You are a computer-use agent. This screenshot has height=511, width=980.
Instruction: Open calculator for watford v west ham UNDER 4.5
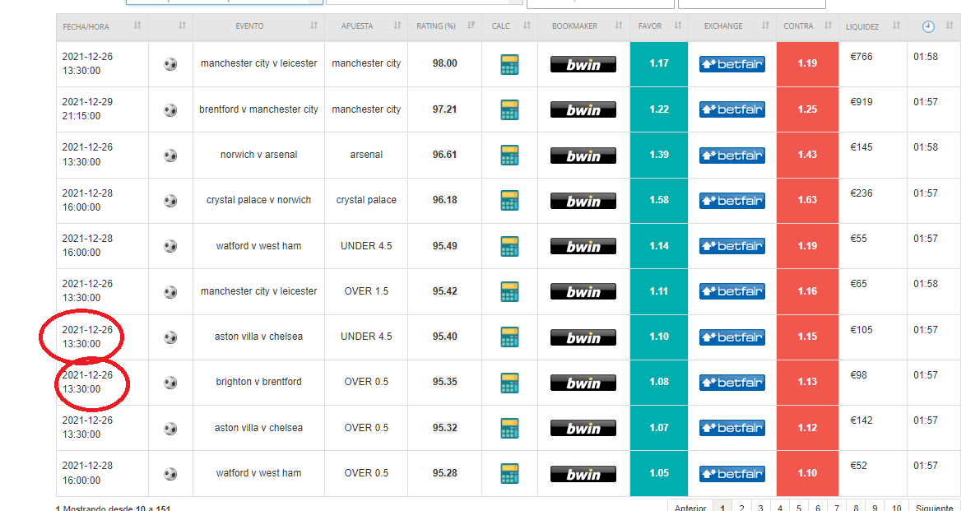[x=509, y=246]
